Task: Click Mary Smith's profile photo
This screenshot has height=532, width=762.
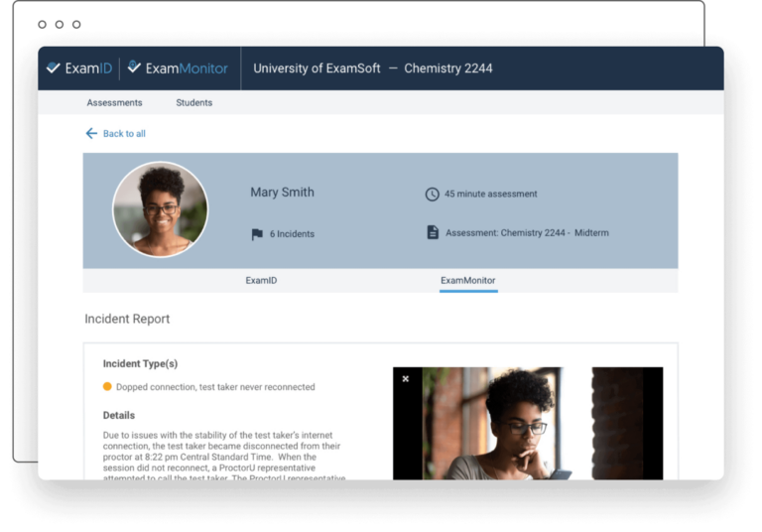Action: click(x=161, y=209)
